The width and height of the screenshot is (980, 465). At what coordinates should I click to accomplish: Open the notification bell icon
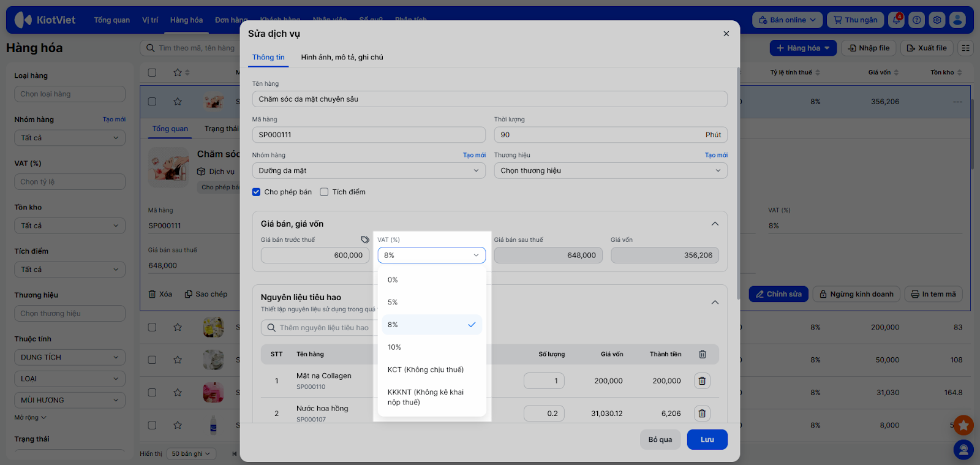click(x=897, y=20)
